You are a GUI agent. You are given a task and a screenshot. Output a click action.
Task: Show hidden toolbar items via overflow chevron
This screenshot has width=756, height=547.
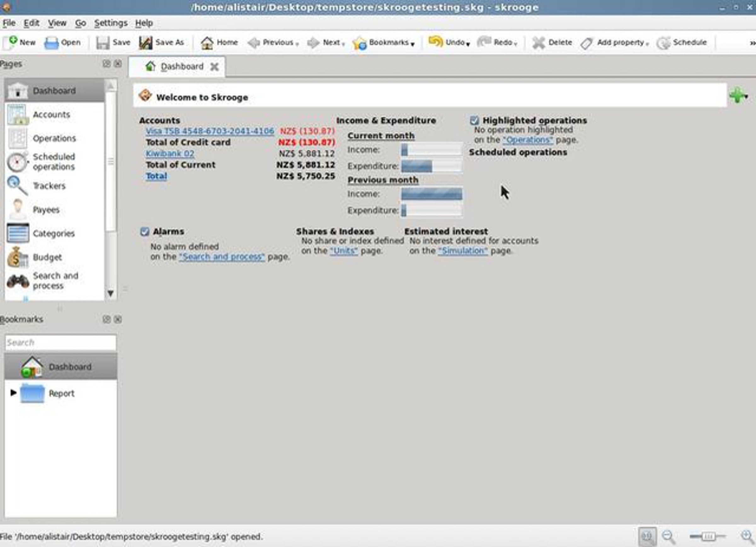(x=752, y=43)
